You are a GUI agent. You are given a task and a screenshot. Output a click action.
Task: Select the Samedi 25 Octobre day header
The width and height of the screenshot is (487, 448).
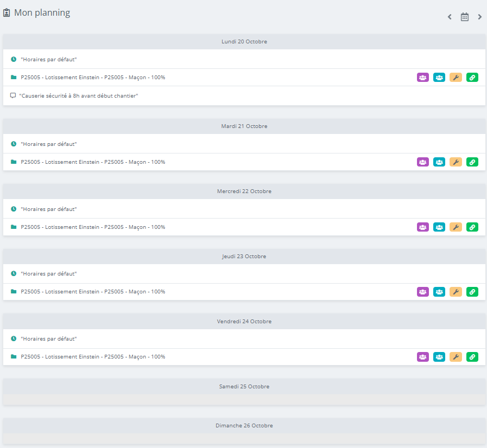pos(244,387)
